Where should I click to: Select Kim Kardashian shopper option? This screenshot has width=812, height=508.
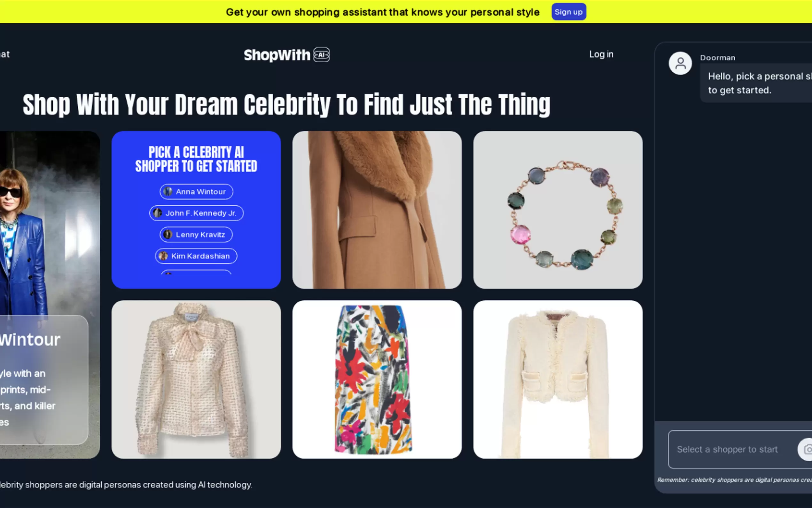(196, 256)
